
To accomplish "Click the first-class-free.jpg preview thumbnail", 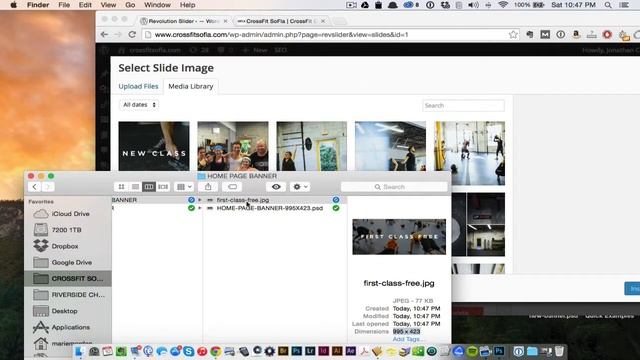I will pyautogui.click(x=399, y=237).
